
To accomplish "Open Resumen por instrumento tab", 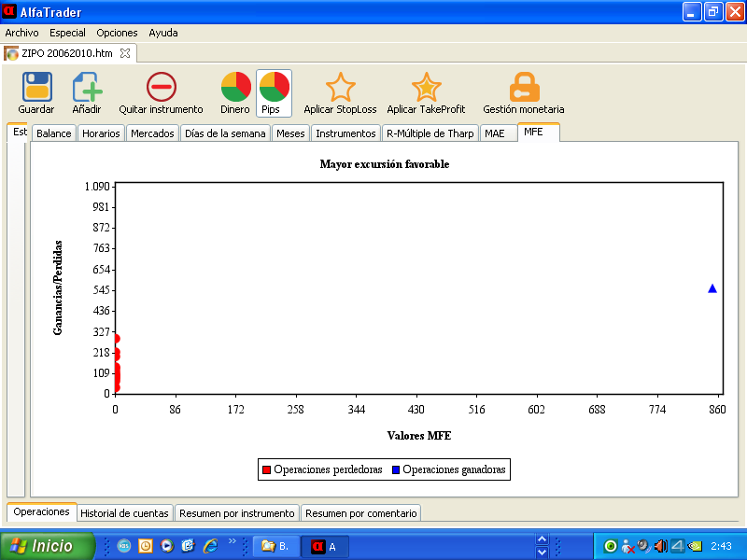I will (x=237, y=512).
